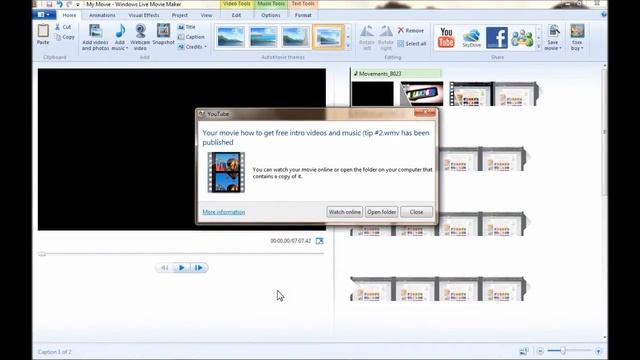Click the Add music note icon
Viewport: 640px width, 360px height.
point(120,31)
